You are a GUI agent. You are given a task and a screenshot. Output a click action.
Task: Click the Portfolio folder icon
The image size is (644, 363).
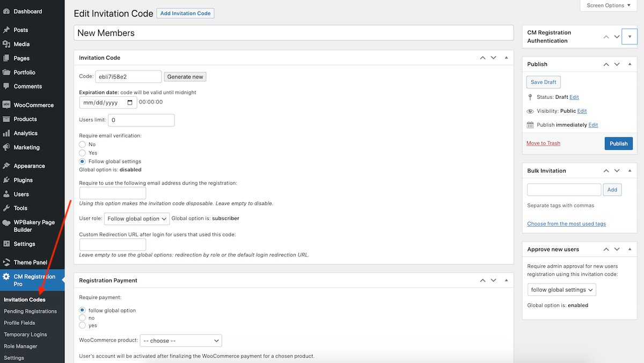tap(6, 72)
